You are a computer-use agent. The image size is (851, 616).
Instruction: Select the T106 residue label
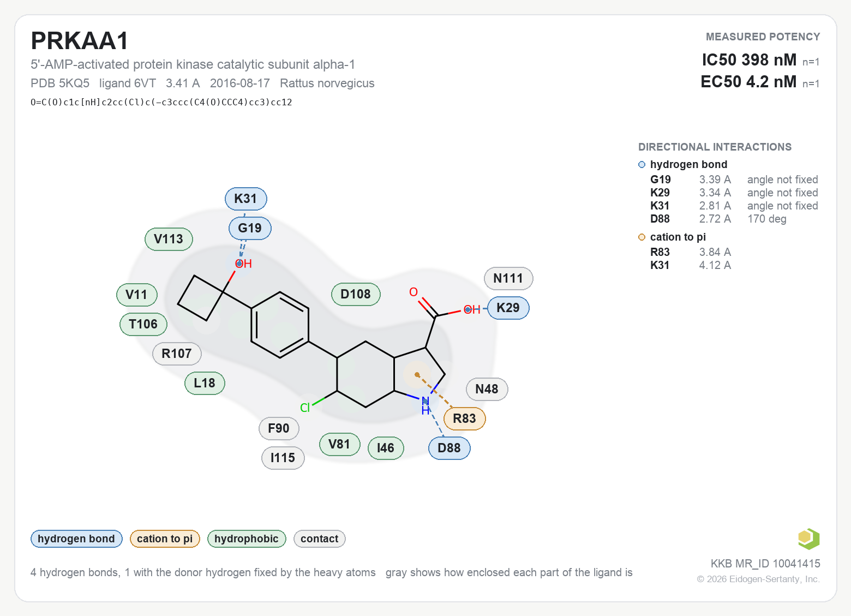click(x=143, y=324)
